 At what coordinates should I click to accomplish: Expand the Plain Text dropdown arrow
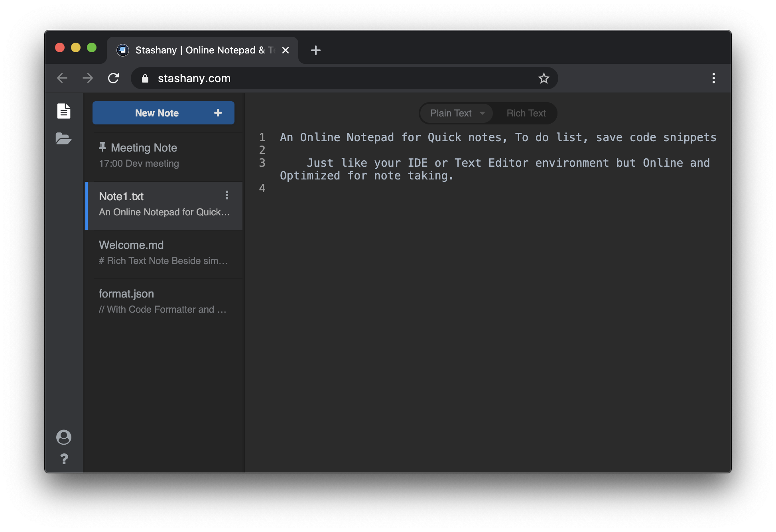[483, 113]
